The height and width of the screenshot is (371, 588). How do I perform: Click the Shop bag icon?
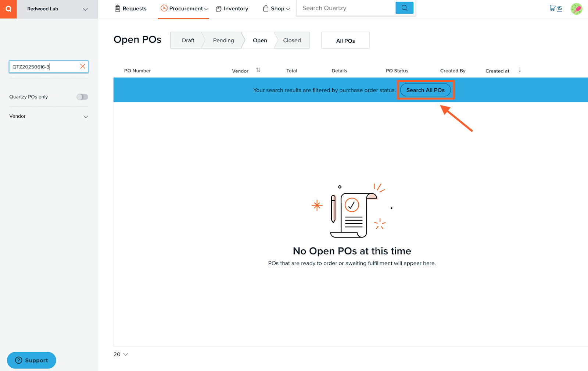(265, 8)
